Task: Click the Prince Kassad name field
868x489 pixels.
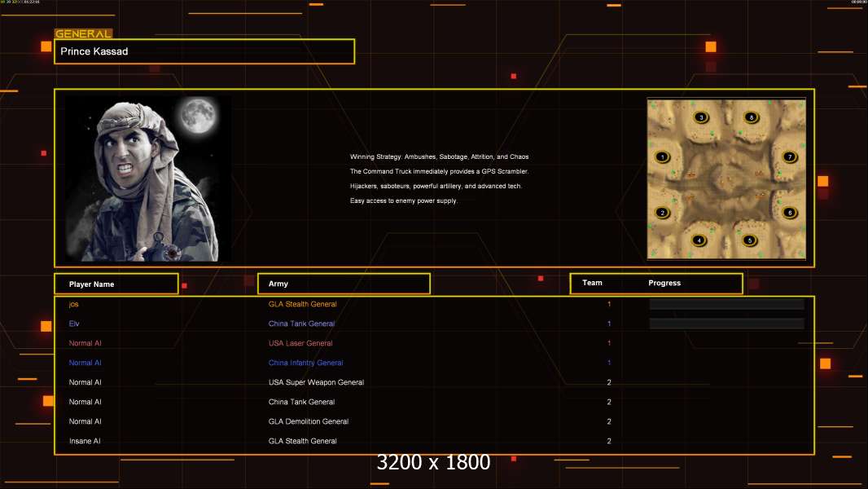Action: pyautogui.click(x=204, y=51)
